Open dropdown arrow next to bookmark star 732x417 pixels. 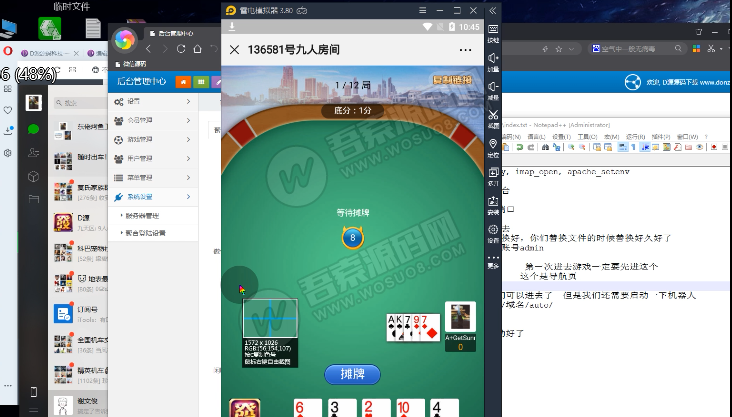(x=571, y=49)
